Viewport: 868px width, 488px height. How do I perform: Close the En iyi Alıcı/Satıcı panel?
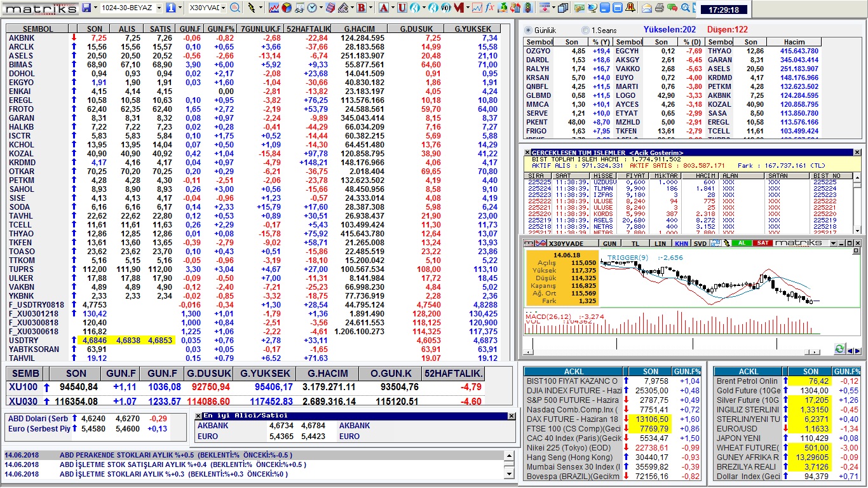coord(511,416)
